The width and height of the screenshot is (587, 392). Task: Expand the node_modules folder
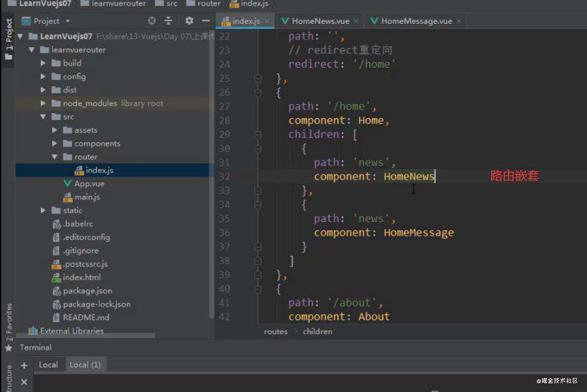pos(43,103)
